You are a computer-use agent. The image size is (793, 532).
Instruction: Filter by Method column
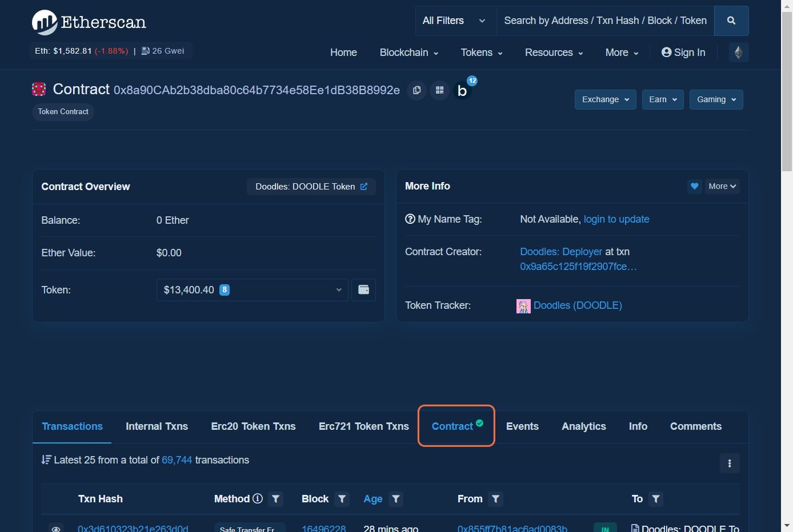(x=276, y=499)
